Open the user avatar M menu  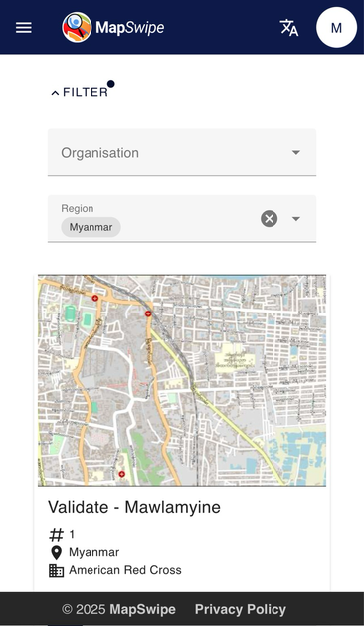336,28
